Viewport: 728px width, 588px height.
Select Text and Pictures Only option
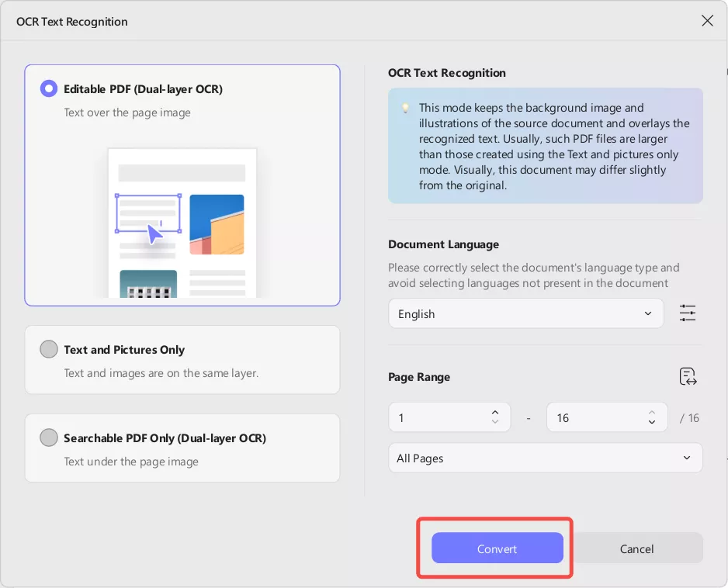49,349
